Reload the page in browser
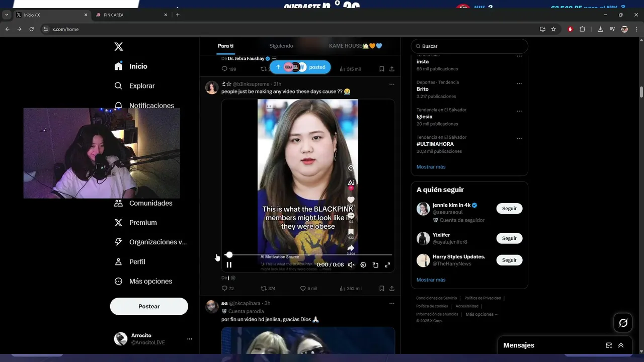This screenshot has width=644, height=362. click(31, 29)
